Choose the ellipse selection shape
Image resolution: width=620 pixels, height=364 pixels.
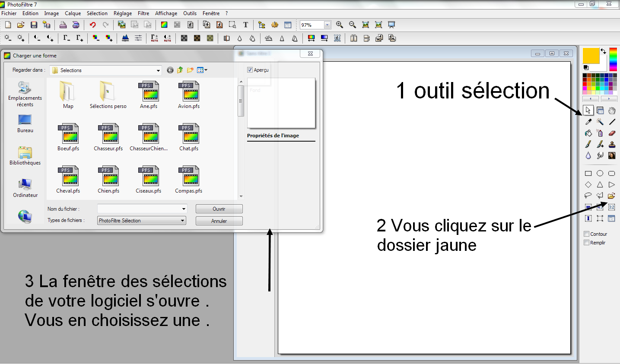pyautogui.click(x=600, y=174)
